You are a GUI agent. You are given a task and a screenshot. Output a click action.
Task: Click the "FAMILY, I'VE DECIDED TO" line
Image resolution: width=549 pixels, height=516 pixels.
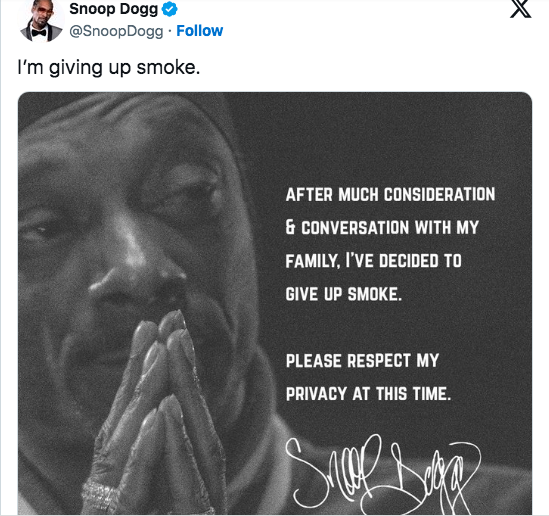pos(373,261)
